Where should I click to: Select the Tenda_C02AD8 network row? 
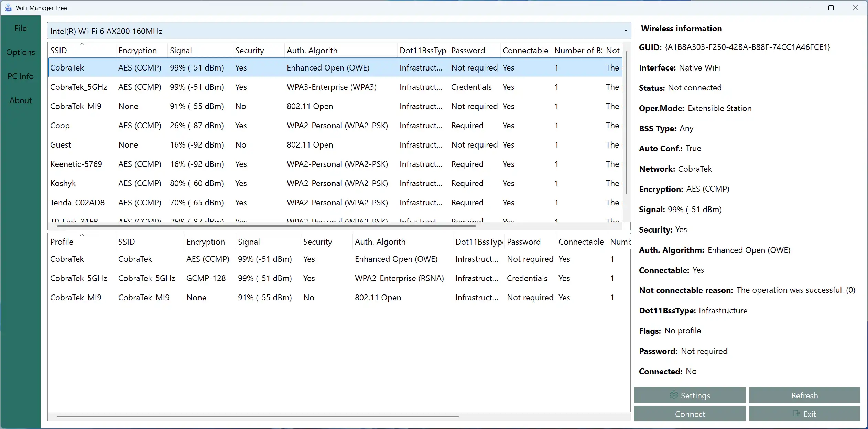[x=77, y=203]
